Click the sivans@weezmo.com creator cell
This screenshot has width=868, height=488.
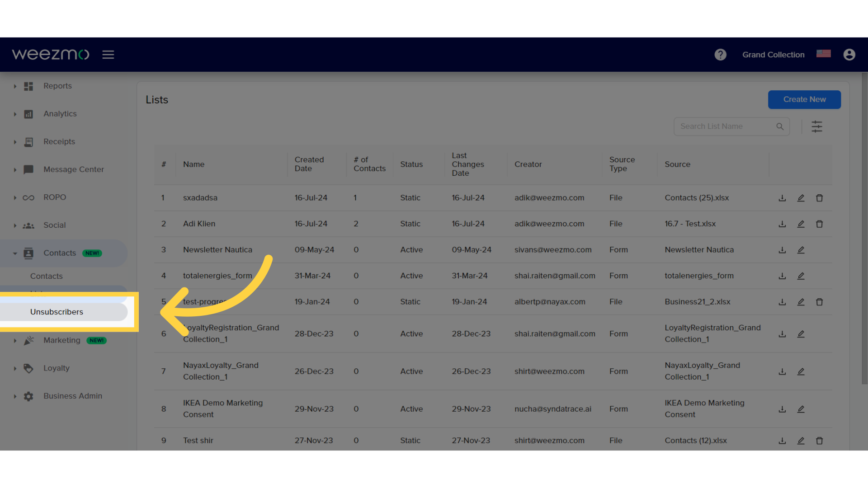tap(553, 250)
